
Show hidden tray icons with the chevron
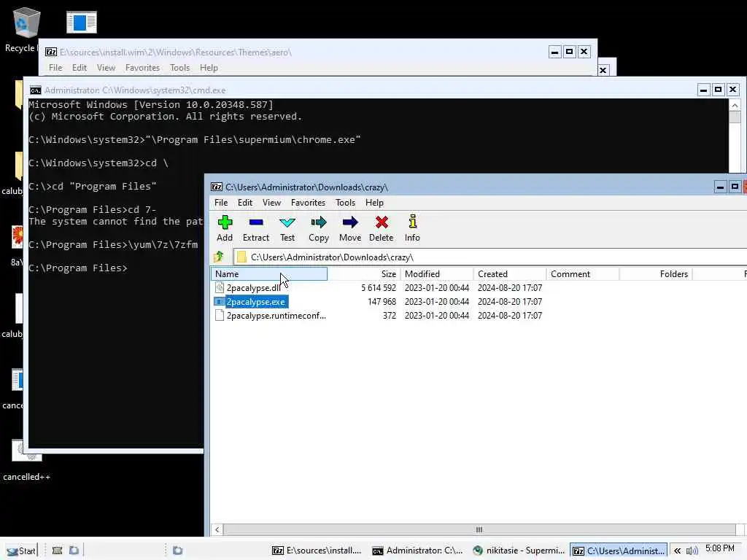point(677,551)
